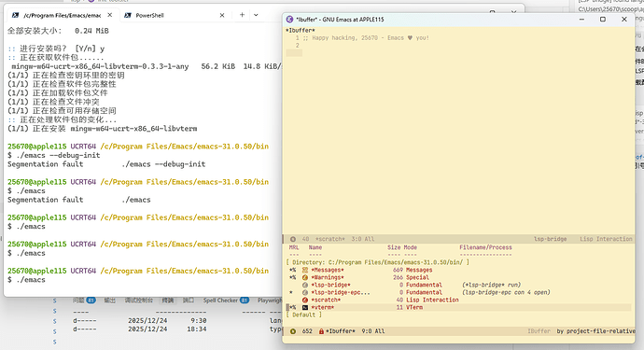Click the shell icon on the /c/Program Files/Emacs tab
Viewport: 644px width, 350px height.
pyautogui.click(x=15, y=15)
